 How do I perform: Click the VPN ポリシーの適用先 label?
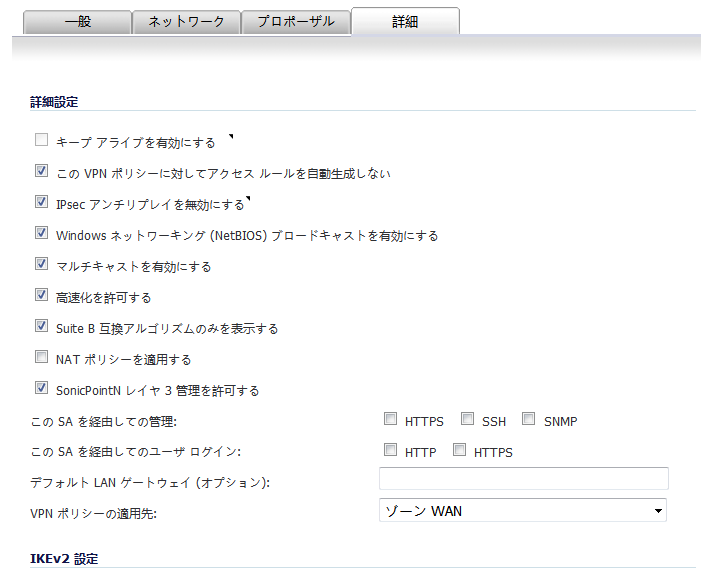pos(94,514)
